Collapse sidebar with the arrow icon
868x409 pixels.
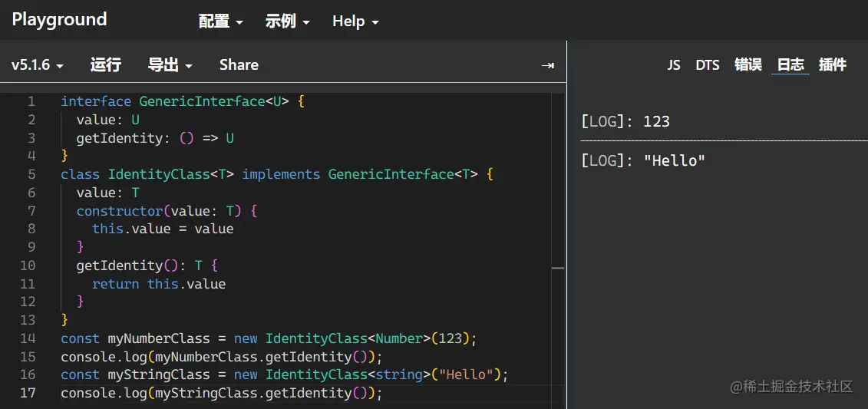[x=547, y=66]
